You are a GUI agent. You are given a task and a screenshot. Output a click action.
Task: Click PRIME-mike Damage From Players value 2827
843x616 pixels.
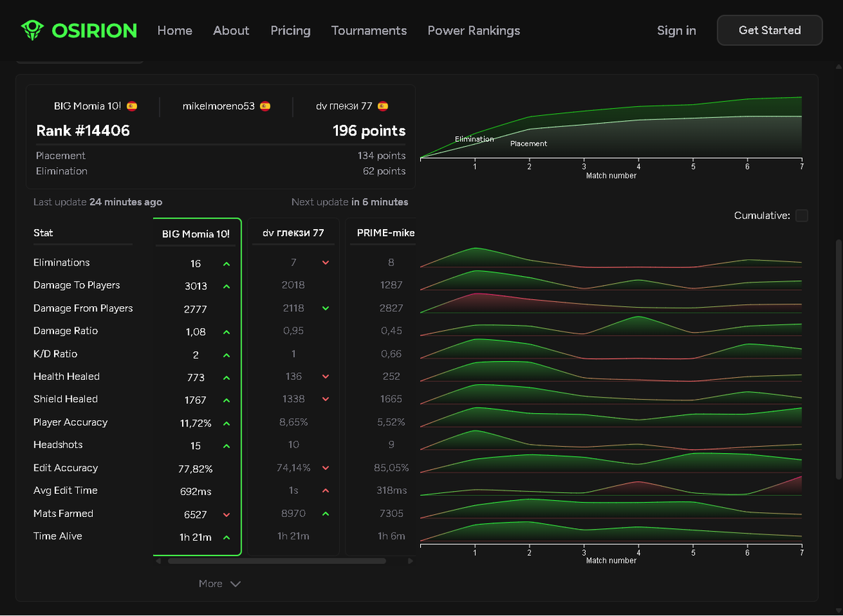[391, 308]
